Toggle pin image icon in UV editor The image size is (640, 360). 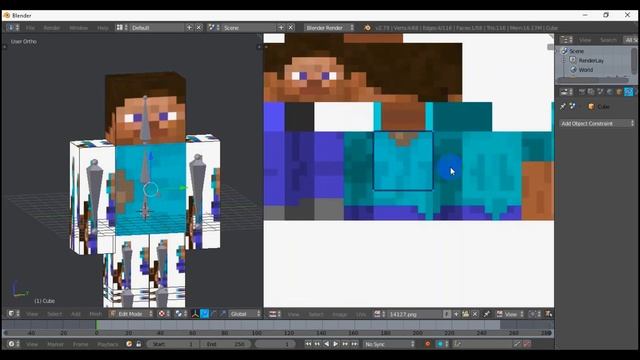coord(487,314)
